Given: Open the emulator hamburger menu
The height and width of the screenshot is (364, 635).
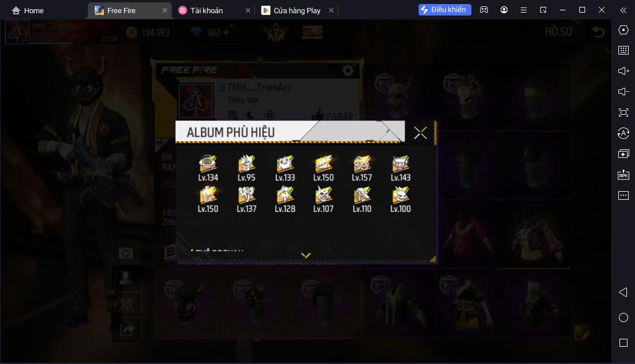Looking at the screenshot, I should [x=523, y=10].
